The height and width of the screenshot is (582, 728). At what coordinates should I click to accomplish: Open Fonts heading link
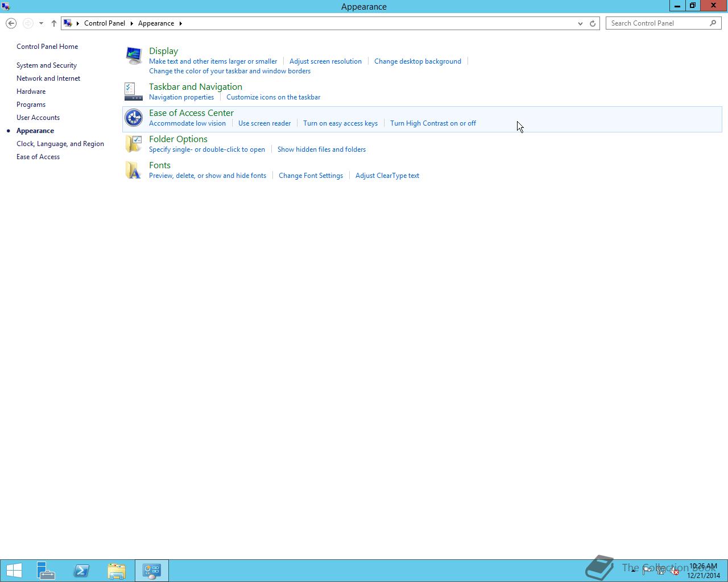[x=160, y=165]
